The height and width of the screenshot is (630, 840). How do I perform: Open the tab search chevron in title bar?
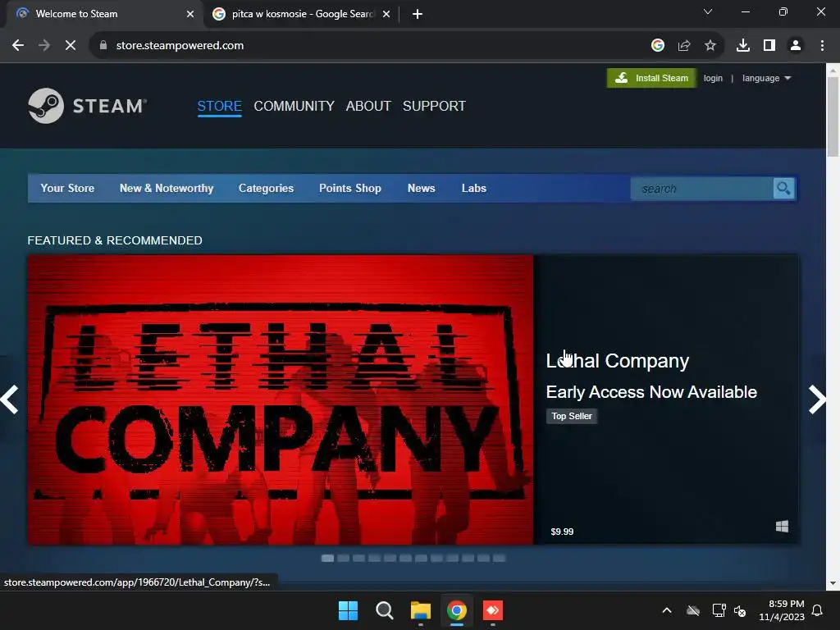(x=708, y=11)
